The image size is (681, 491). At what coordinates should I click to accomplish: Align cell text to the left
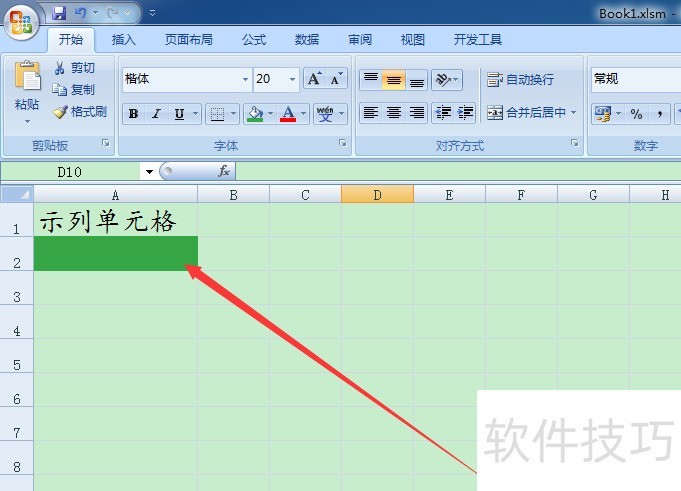point(371,113)
